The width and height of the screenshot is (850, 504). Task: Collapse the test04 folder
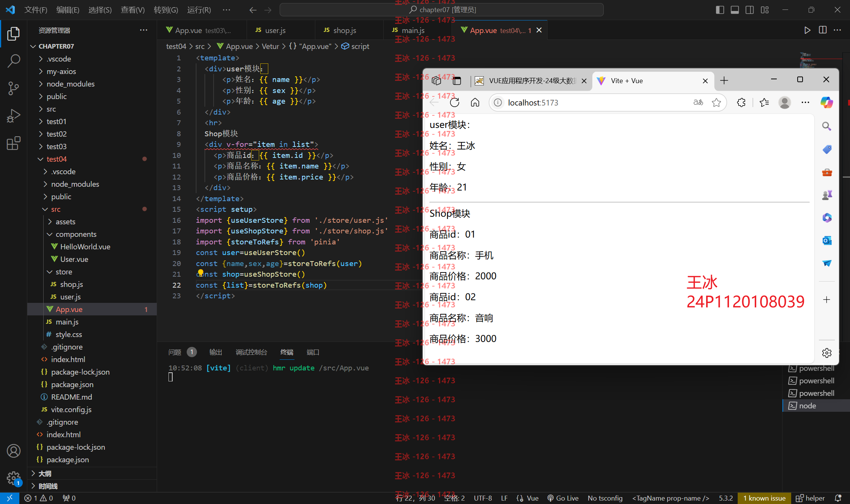pos(92,159)
